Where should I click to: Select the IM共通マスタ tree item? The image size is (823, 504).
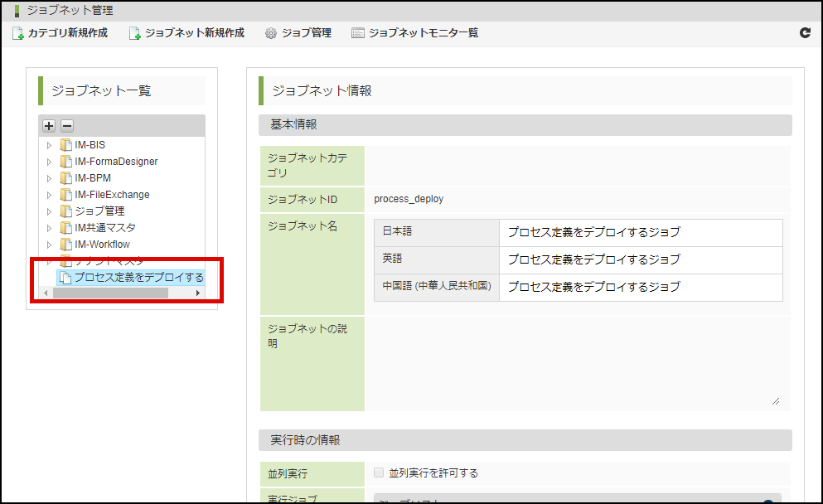pos(105,228)
